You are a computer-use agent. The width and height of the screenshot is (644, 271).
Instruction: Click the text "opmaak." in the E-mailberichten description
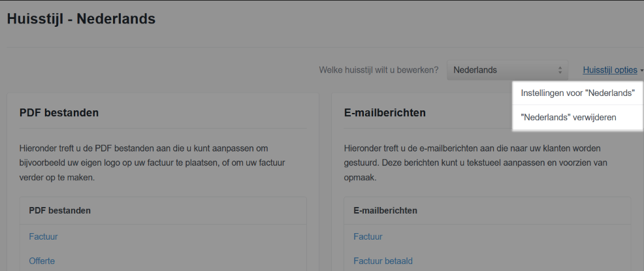(x=361, y=177)
